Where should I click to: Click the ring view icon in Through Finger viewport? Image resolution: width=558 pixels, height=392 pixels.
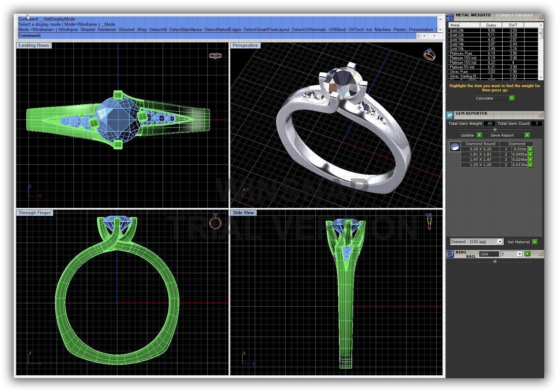pyautogui.click(x=215, y=222)
